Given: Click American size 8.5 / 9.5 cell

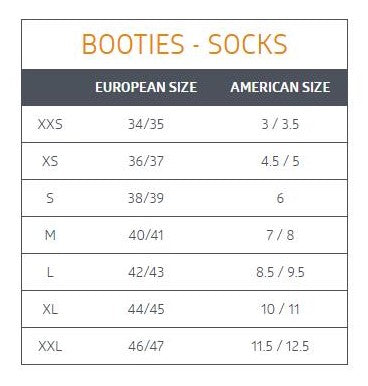Looking at the screenshot, I should pyautogui.click(x=280, y=272).
